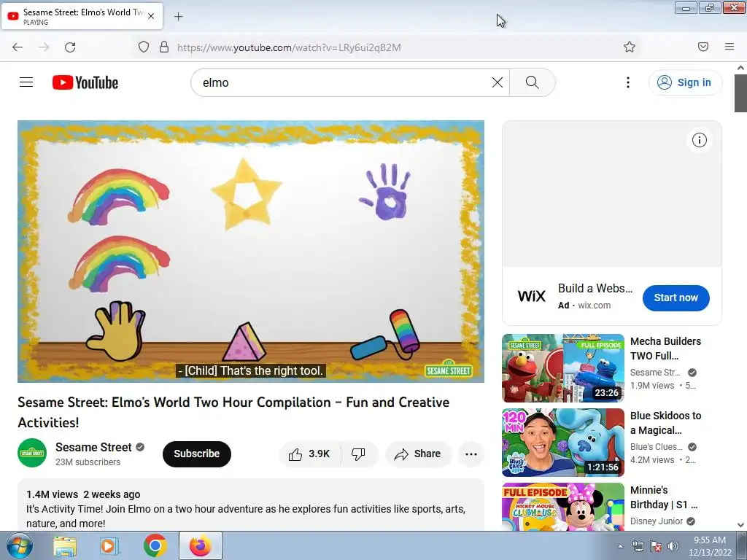
Task: Open Blue Skidoos to a Magical title
Action: [665, 423]
